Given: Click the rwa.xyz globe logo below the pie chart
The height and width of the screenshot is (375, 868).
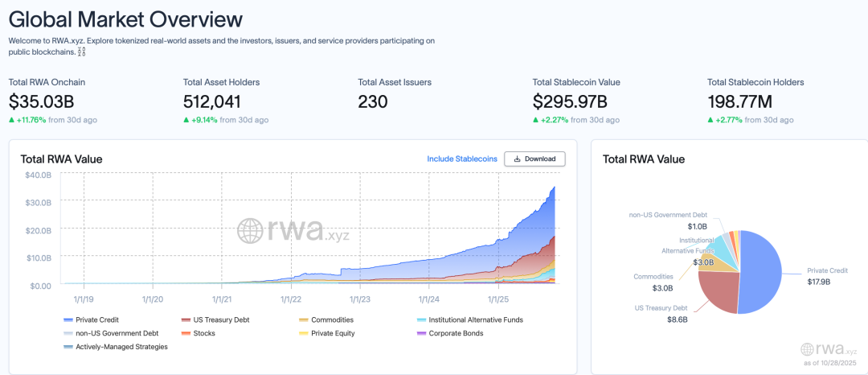Looking at the screenshot, I should point(809,349).
